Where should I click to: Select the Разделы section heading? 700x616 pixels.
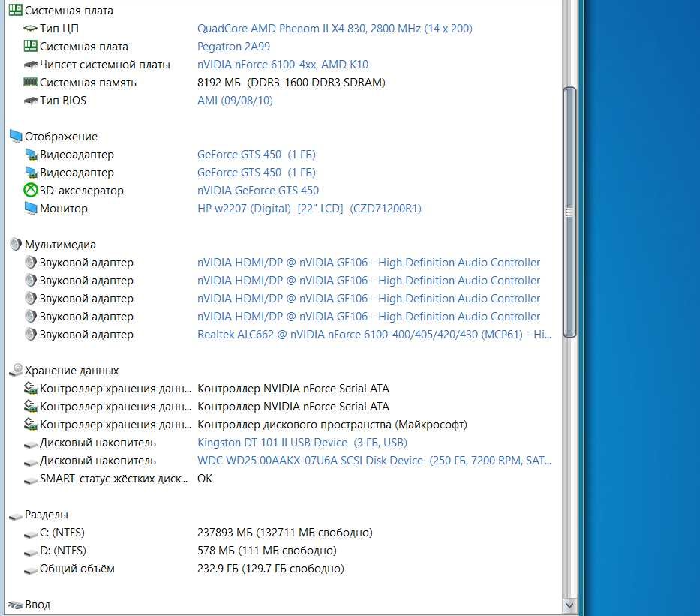tap(46, 514)
